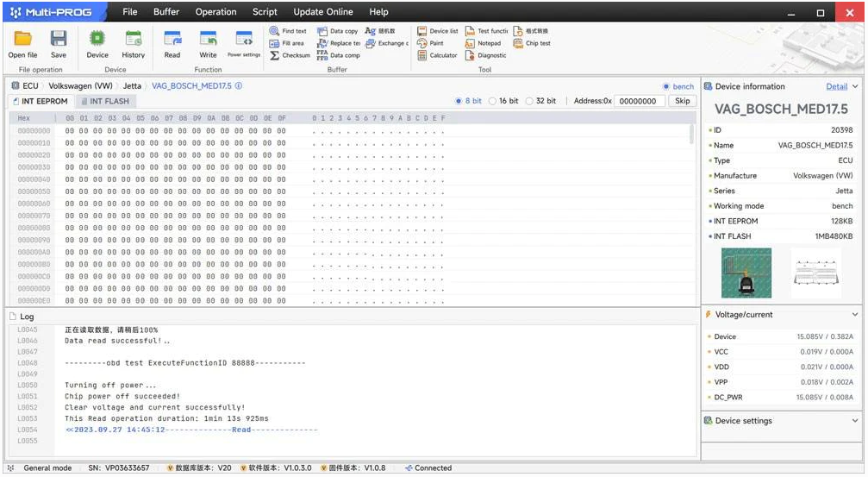Click the Volkswagen (VW) breadcrumb
The image size is (868, 477).
pos(81,86)
